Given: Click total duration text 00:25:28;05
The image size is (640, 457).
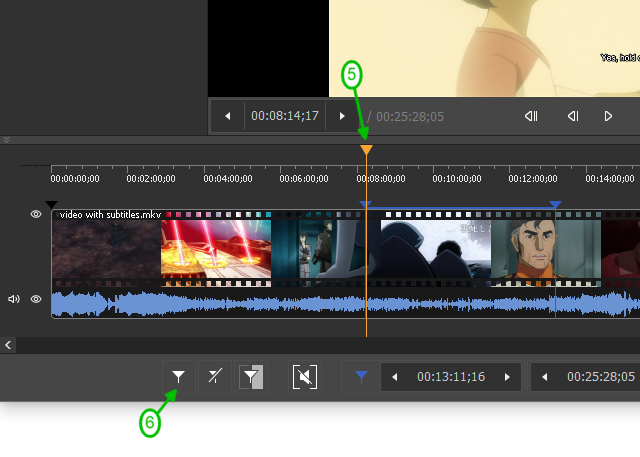Looking at the screenshot, I should 410,117.
